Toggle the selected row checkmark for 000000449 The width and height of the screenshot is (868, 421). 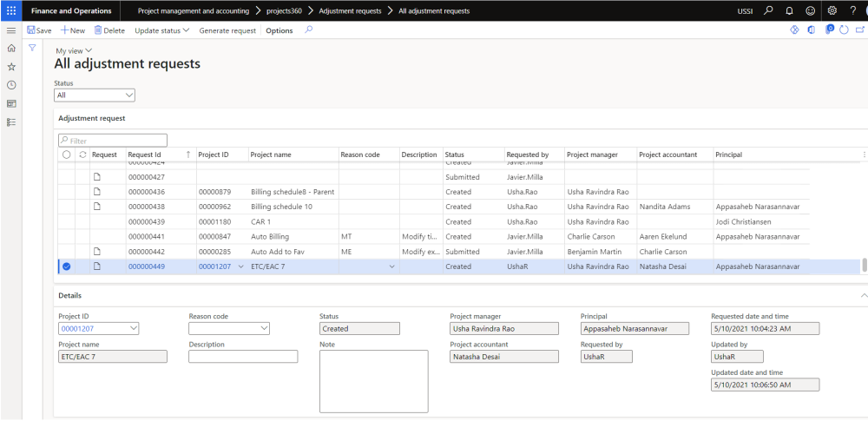click(x=67, y=266)
